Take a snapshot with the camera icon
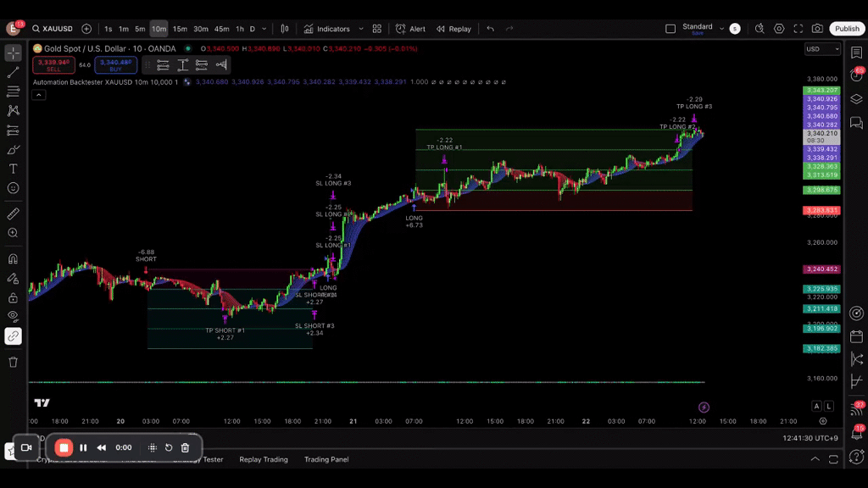 click(816, 28)
